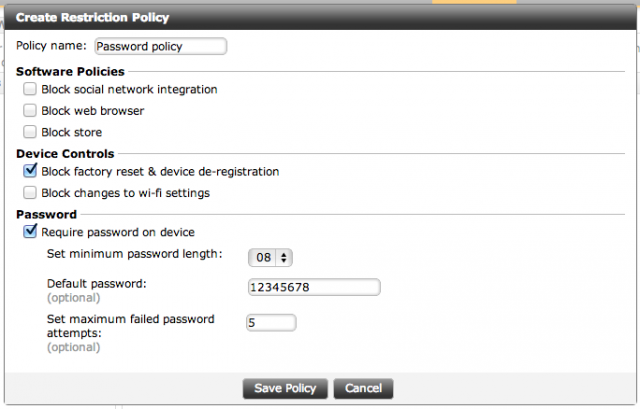The width and height of the screenshot is (640, 409).
Task: Click maximum failed password attempts field
Action: 271,322
